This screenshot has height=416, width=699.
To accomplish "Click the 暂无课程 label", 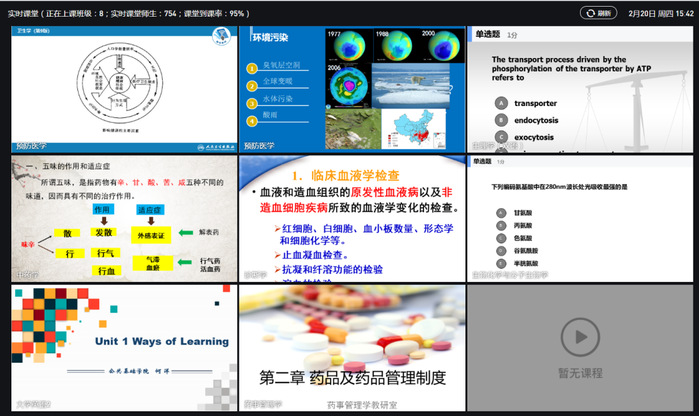I will click(580, 373).
